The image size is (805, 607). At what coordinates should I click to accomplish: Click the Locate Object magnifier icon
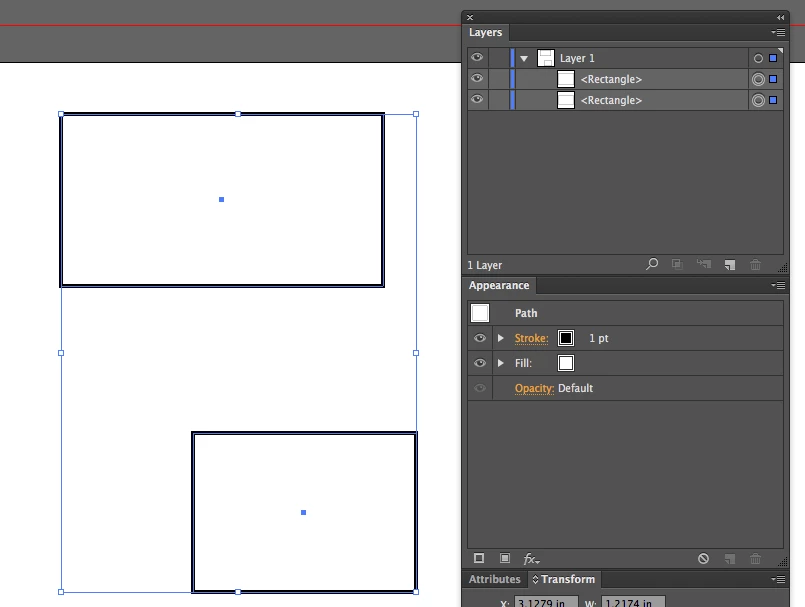[652, 264]
